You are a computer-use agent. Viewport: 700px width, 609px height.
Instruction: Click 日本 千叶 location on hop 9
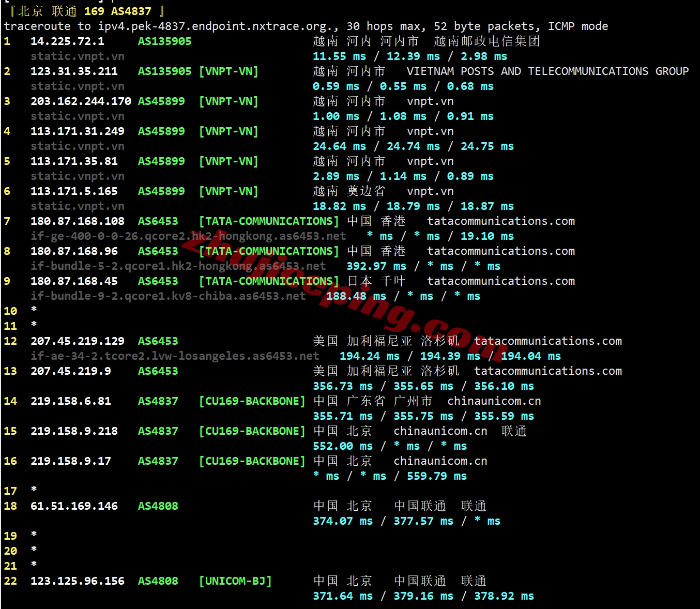[376, 281]
